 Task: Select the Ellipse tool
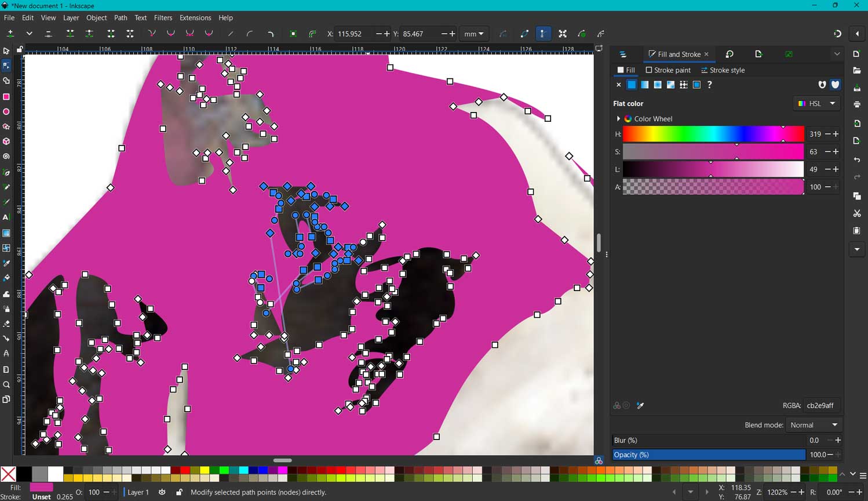point(6,112)
